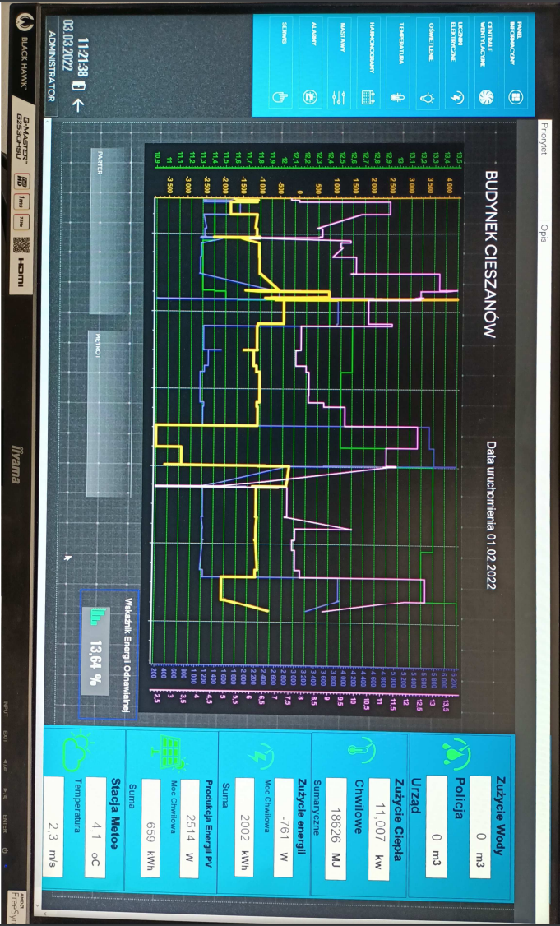Open Liczniki Elektryczne lightning icon
Viewport: 560px width, 926px height.
pos(456,97)
